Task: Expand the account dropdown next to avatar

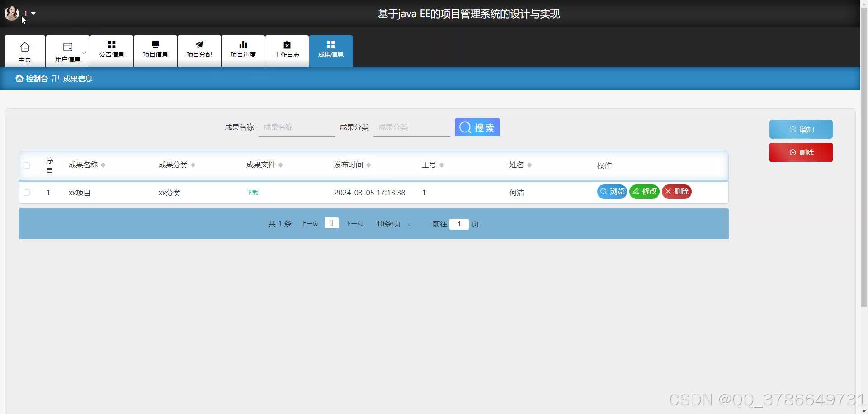Action: pos(33,13)
